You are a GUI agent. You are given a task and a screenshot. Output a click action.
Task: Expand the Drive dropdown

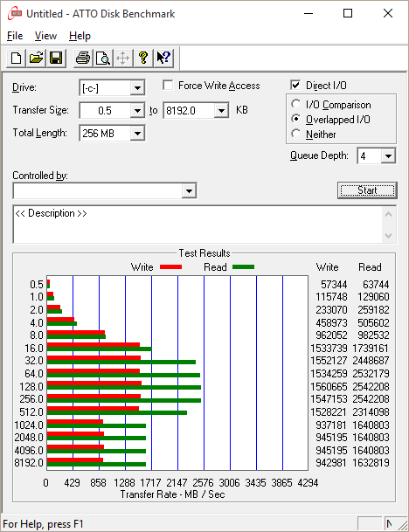point(137,88)
